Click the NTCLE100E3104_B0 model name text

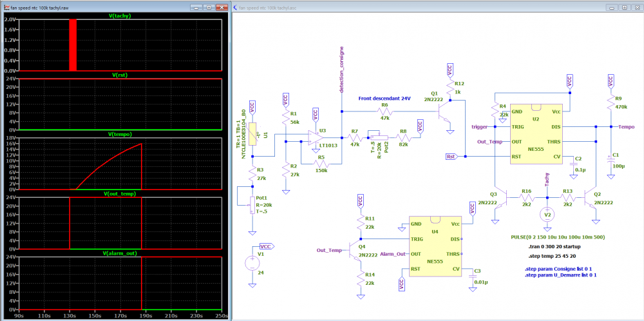coord(243,133)
